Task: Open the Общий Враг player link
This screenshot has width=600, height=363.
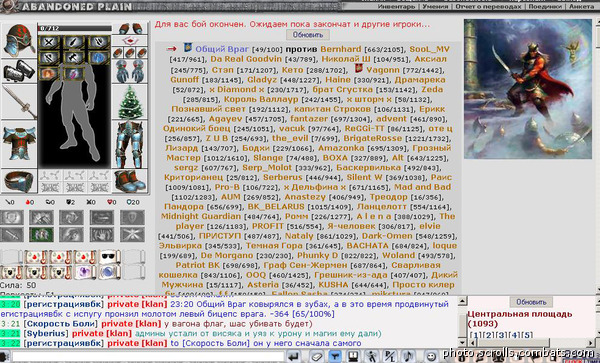Action: click(222, 49)
